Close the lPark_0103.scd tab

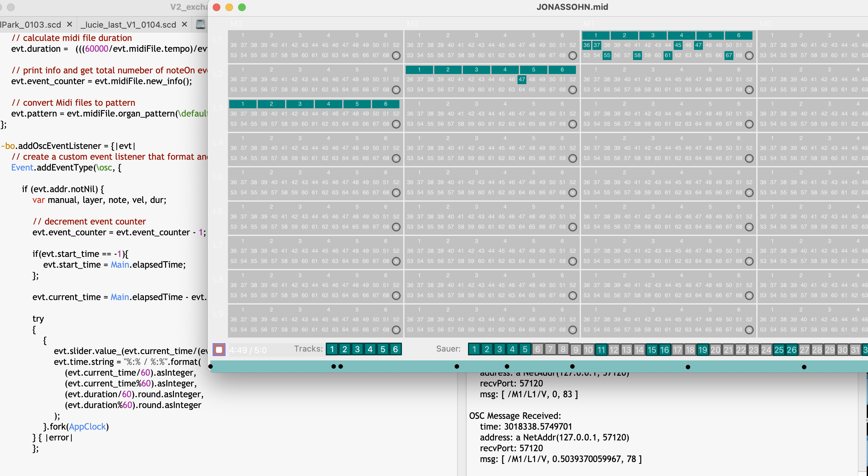pyautogui.click(x=70, y=24)
